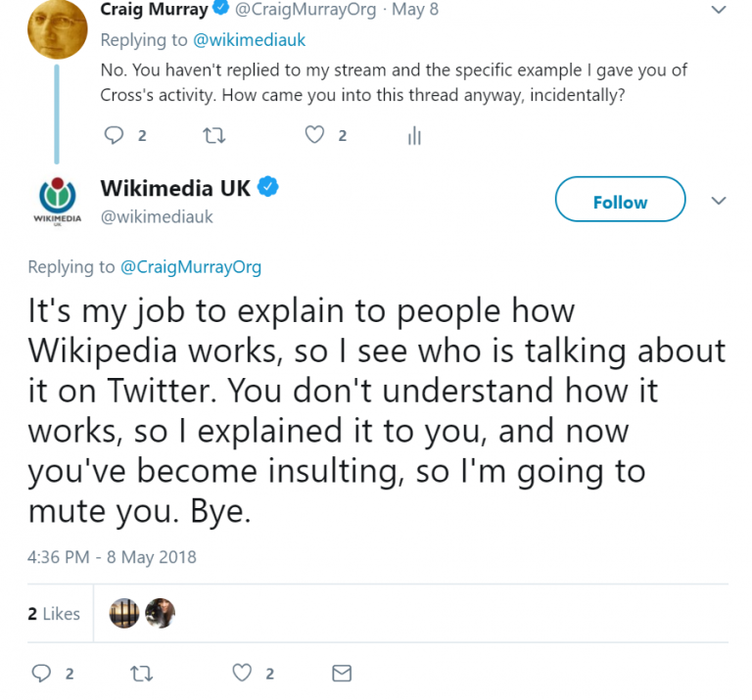View analytics bars icon on Craig Murray's tweet
The image size is (752, 700).
414,137
